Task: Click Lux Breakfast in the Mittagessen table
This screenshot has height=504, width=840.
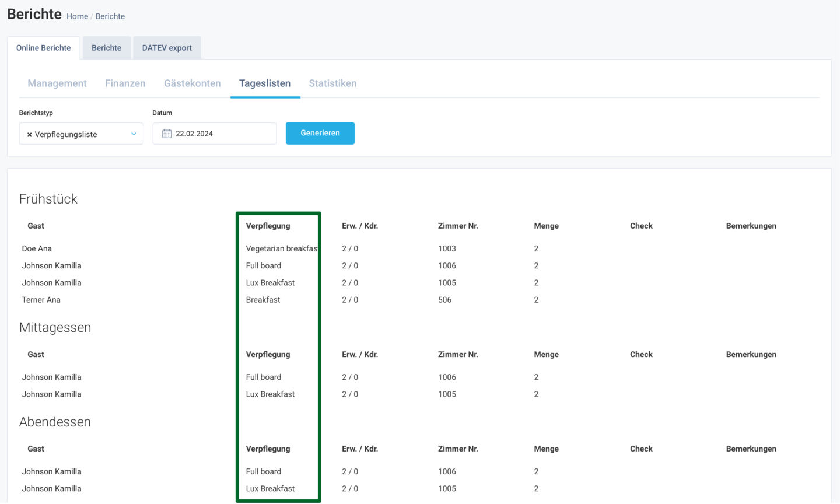Action: (270, 394)
